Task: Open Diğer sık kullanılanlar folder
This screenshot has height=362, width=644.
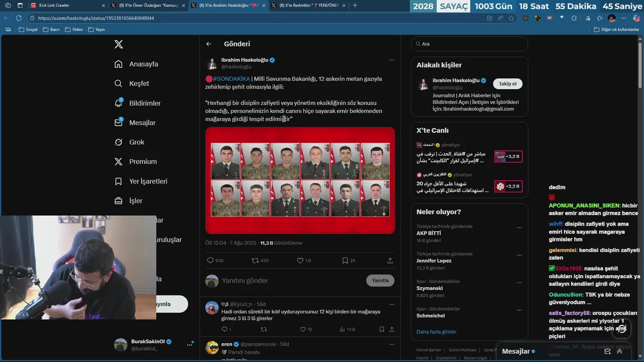Action: tap(616, 29)
